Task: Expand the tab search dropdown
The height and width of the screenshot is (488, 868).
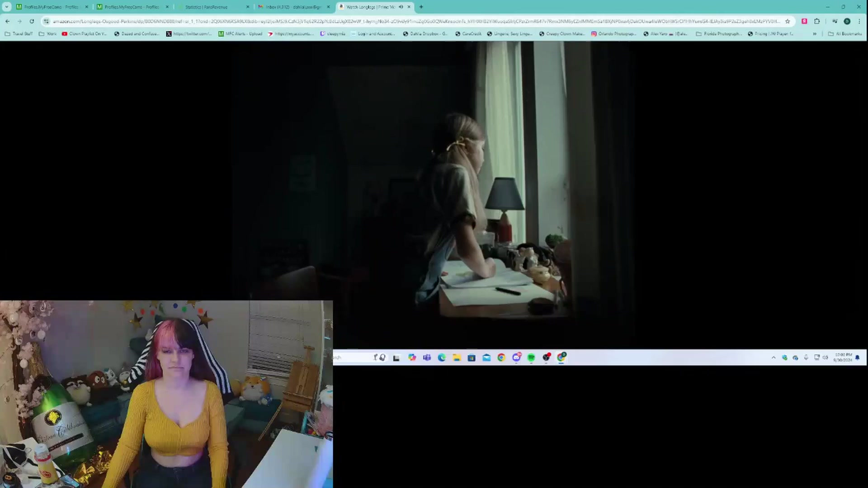Action: (6, 7)
